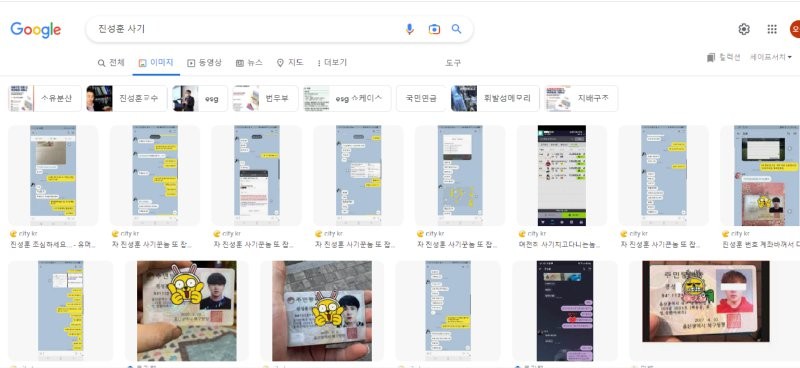800x368 pixels.
Task: Open the 세이프서치 dropdown
Action: (770, 57)
